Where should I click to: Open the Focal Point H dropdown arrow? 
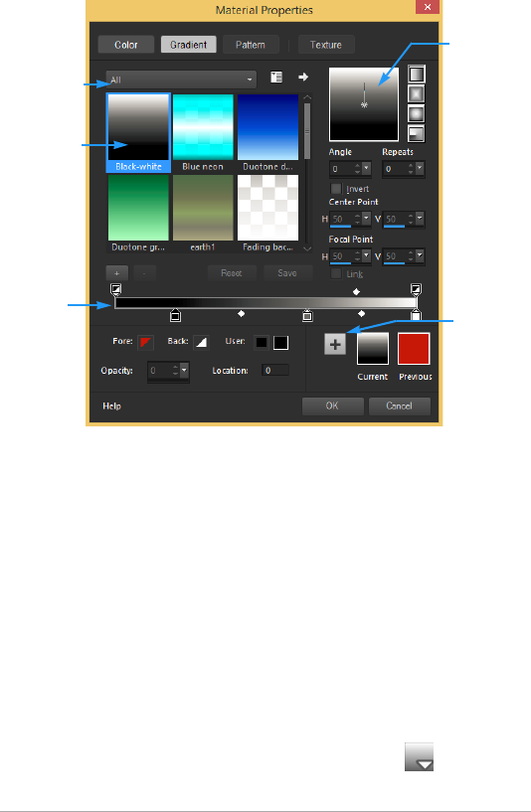point(366,255)
